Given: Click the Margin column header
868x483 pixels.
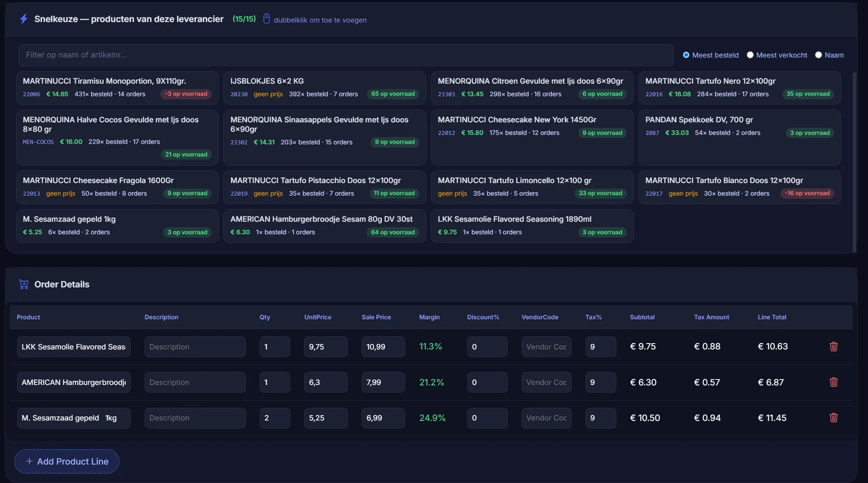Looking at the screenshot, I should [x=430, y=317].
